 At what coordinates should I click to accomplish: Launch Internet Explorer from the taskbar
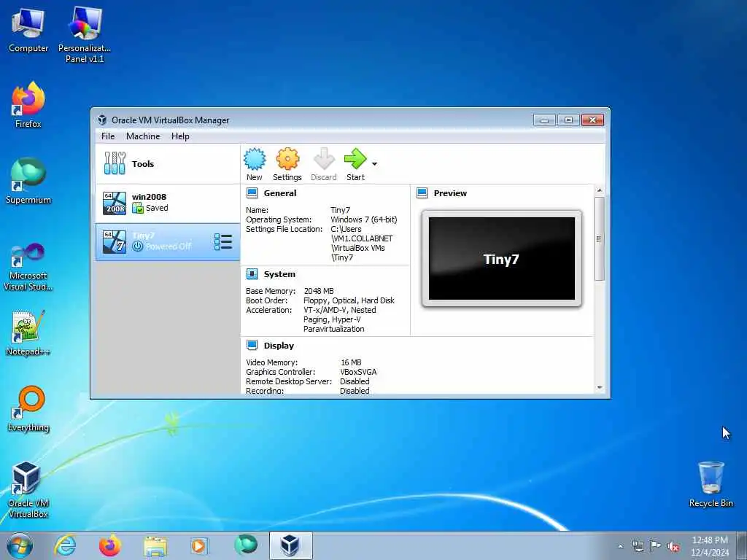coord(65,545)
